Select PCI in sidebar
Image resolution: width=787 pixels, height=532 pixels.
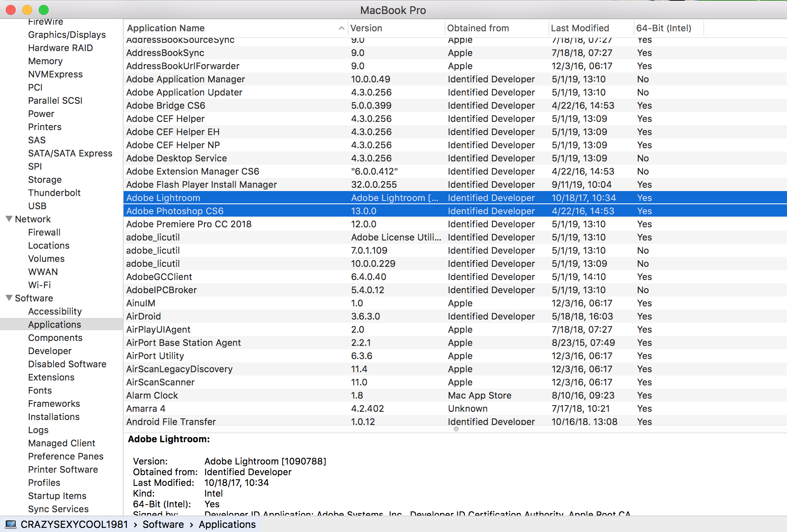35,87
